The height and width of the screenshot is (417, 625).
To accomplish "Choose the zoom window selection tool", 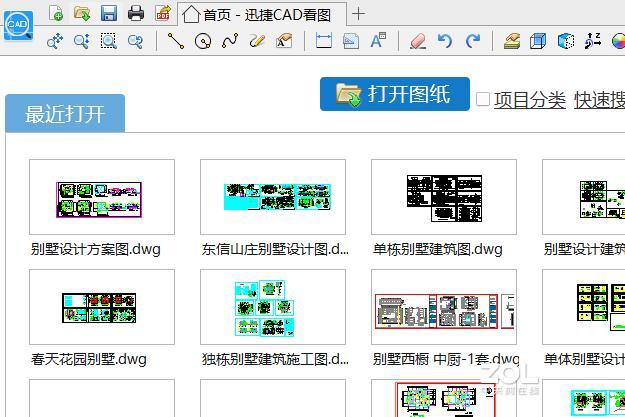I will [x=108, y=41].
